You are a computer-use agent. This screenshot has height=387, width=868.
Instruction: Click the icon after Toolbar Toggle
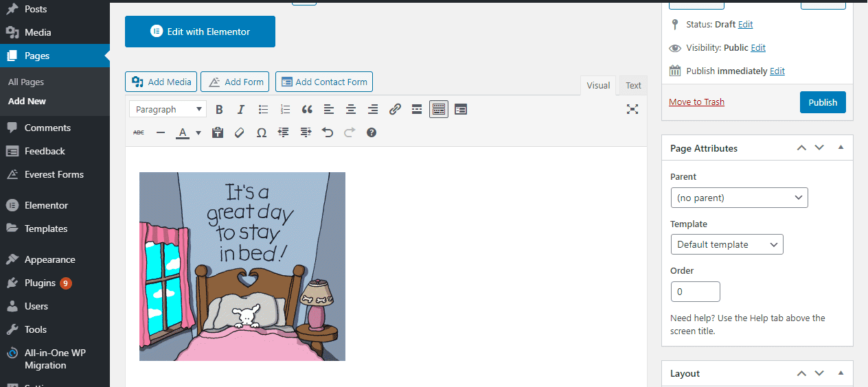[461, 109]
